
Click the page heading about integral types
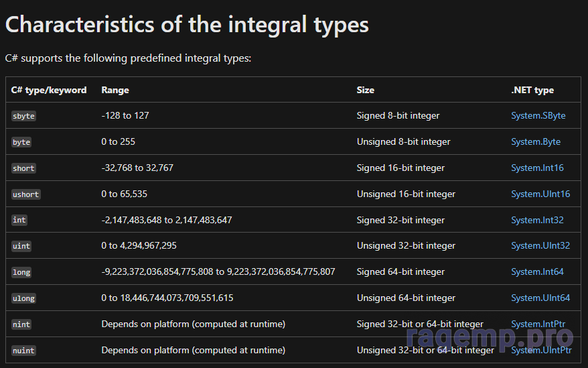187,25
